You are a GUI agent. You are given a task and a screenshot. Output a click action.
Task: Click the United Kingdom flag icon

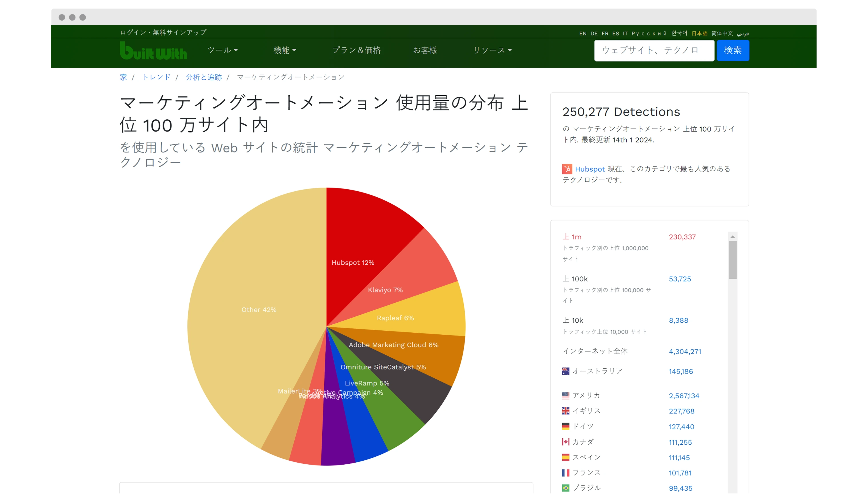click(566, 411)
